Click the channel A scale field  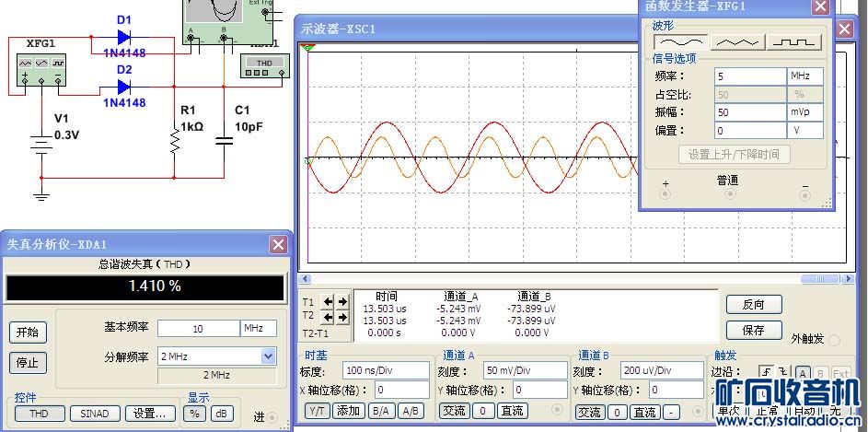coord(526,370)
